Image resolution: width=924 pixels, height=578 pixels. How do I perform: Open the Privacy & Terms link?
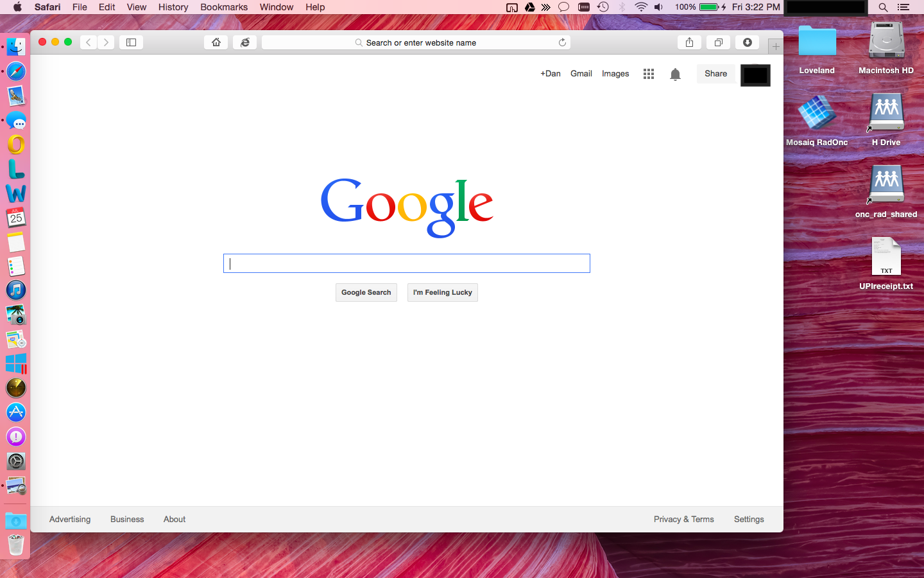click(684, 519)
